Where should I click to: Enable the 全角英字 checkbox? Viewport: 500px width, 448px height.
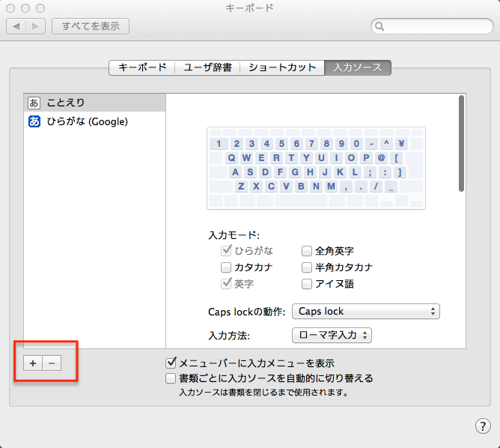(x=307, y=251)
